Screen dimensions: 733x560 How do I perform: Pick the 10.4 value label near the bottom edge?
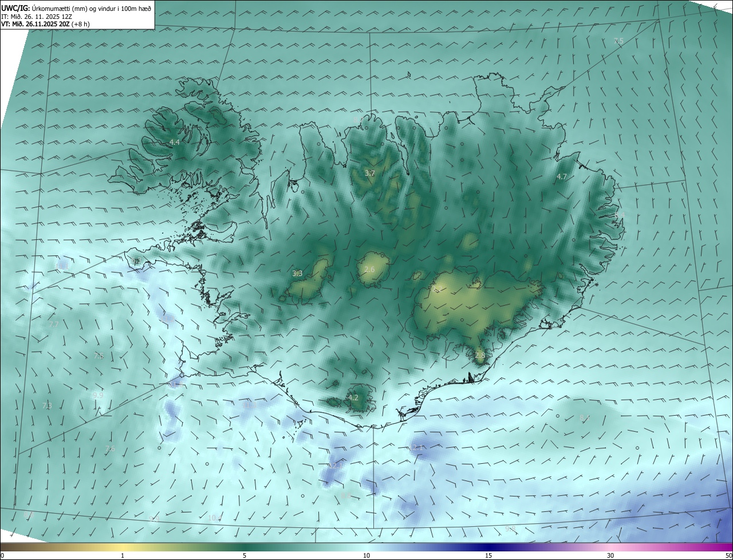point(214,518)
